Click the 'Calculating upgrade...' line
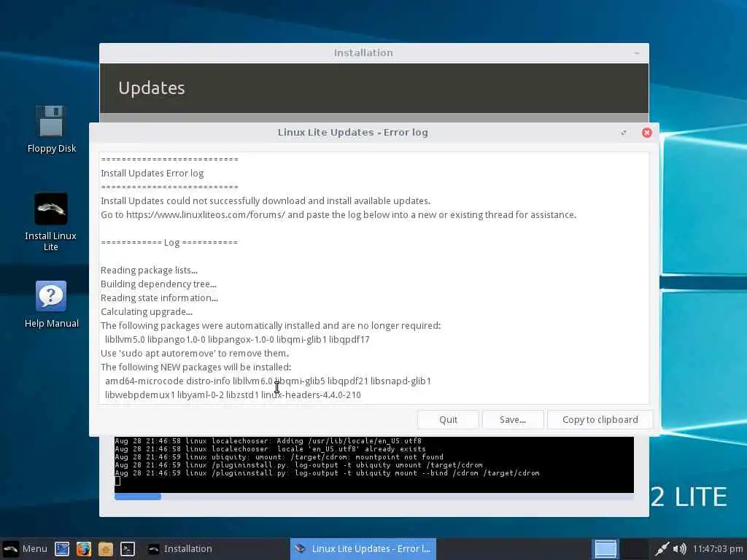Image resolution: width=747 pixels, height=560 pixels. (x=147, y=312)
